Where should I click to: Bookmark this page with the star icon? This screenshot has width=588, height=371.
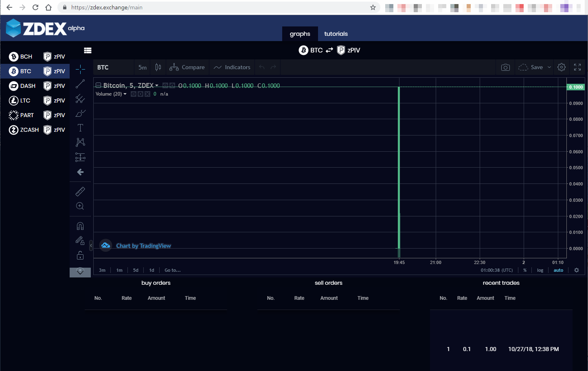point(373,7)
